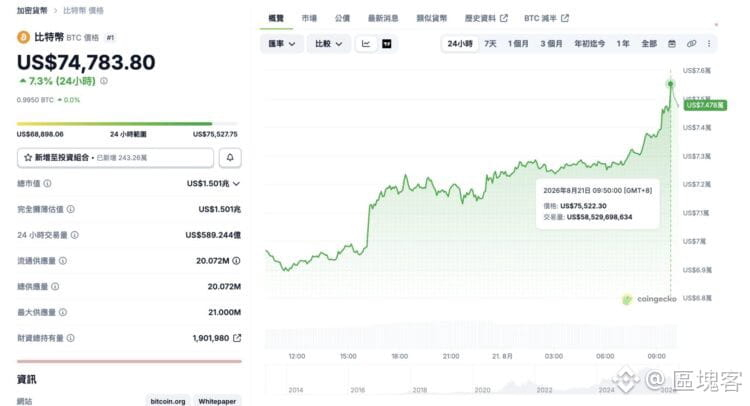750x406 pixels.
Task: Select 全部 time range
Action: 649,44
